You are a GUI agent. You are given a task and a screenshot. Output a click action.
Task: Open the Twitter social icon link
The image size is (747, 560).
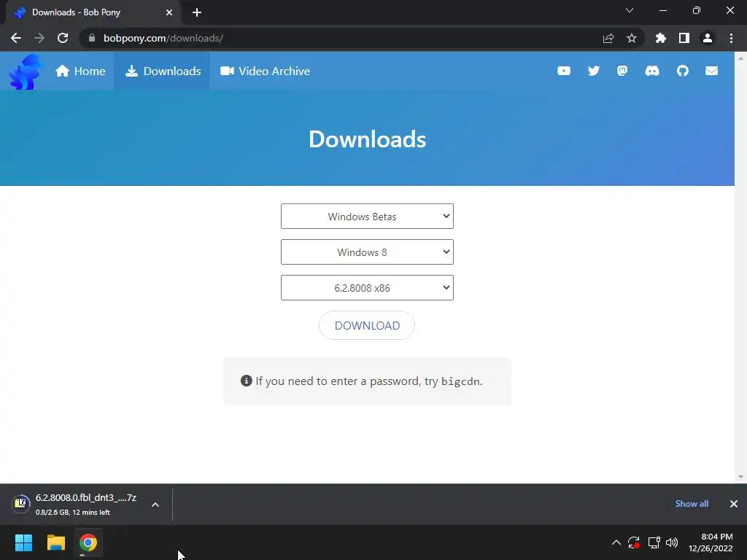[593, 71]
